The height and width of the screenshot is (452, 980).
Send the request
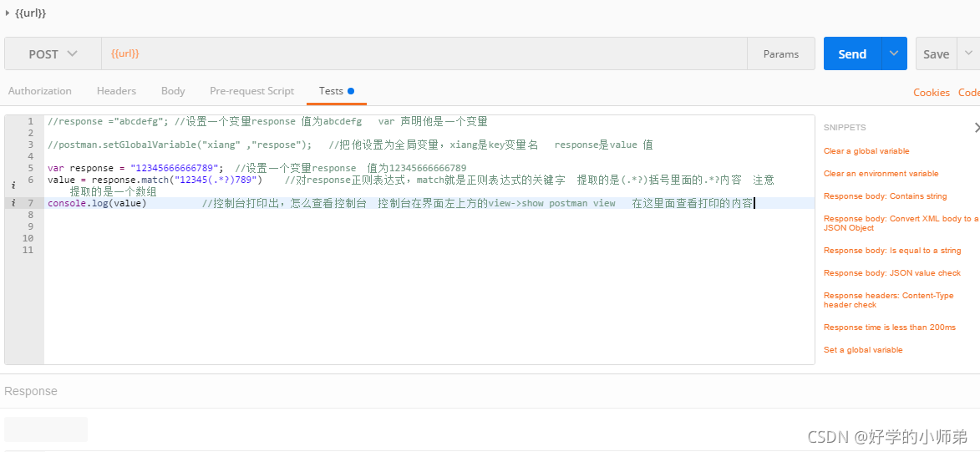click(852, 54)
